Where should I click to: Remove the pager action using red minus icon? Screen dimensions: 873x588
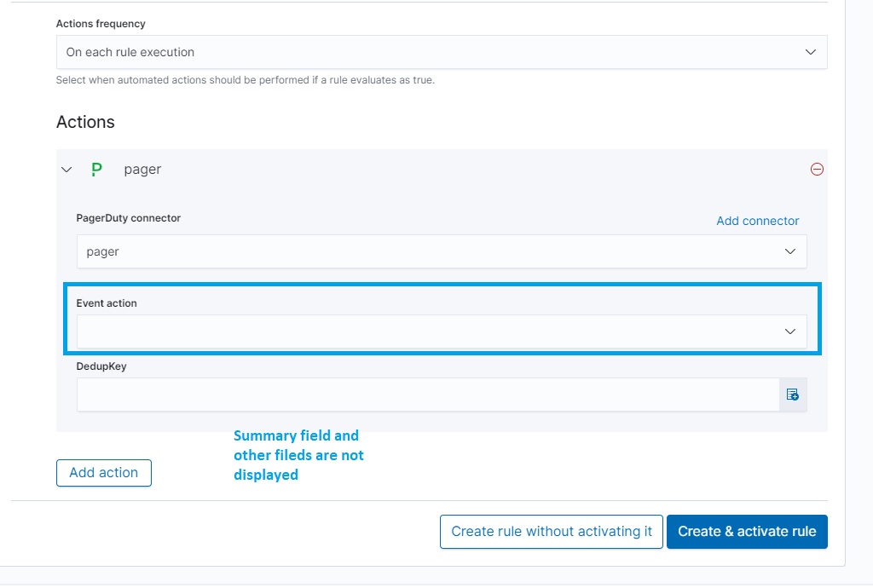pyautogui.click(x=817, y=169)
